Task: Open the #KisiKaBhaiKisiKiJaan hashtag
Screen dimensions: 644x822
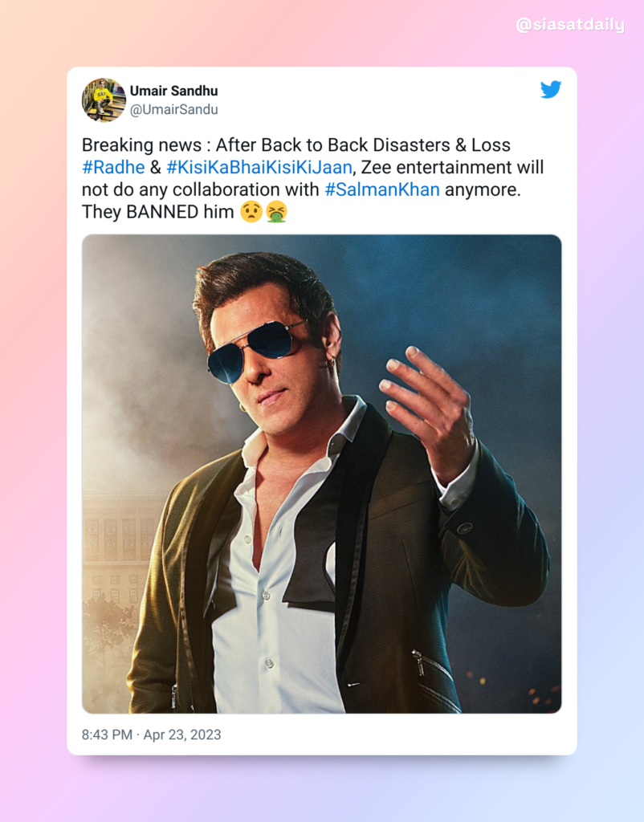Action: point(259,167)
